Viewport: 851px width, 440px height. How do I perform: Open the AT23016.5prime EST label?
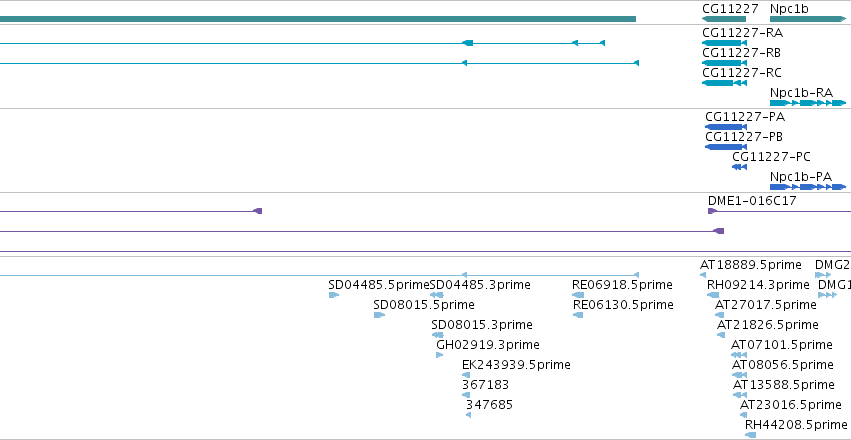[x=791, y=405]
